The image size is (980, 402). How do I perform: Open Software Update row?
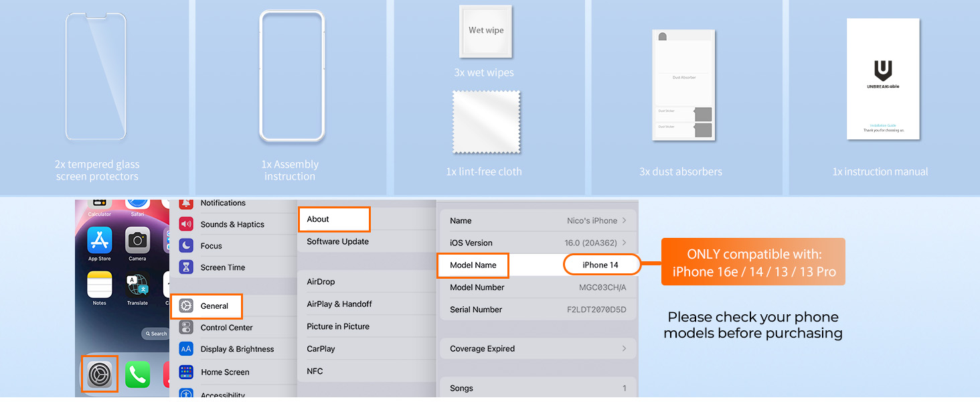366,242
